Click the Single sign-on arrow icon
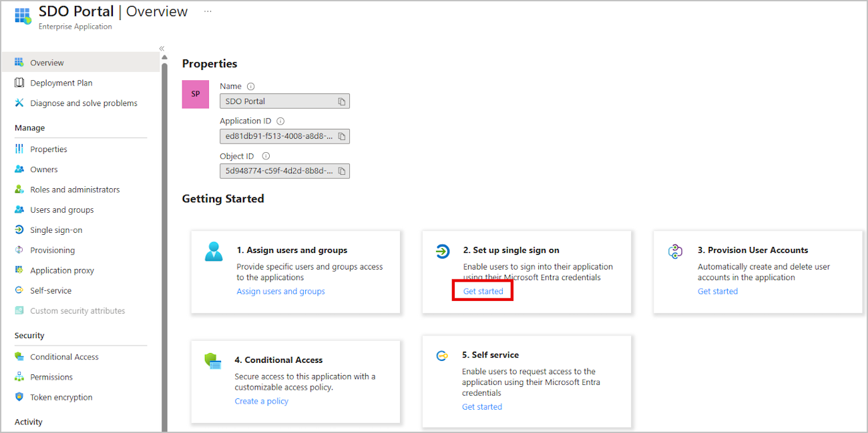The width and height of the screenshot is (868, 433). point(19,230)
